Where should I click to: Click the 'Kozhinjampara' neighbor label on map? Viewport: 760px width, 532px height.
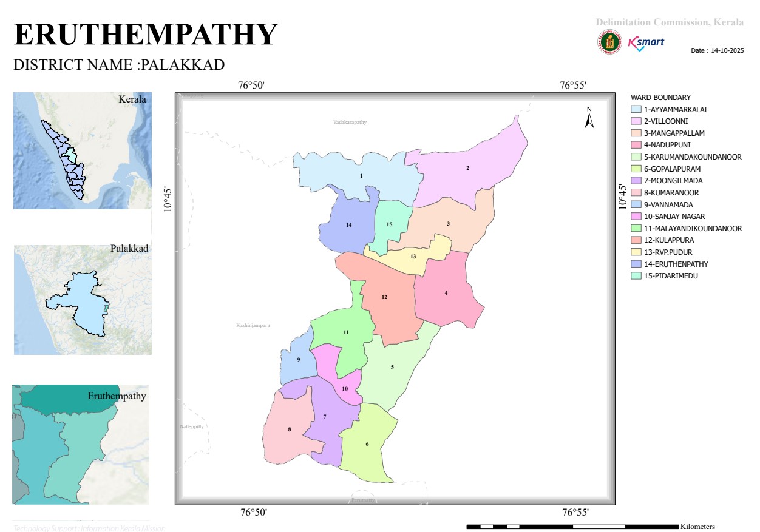(253, 326)
